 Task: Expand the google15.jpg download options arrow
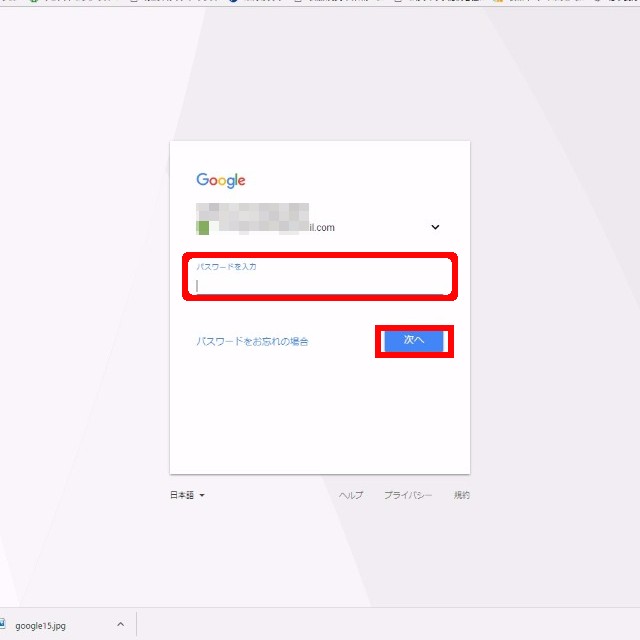click(120, 624)
